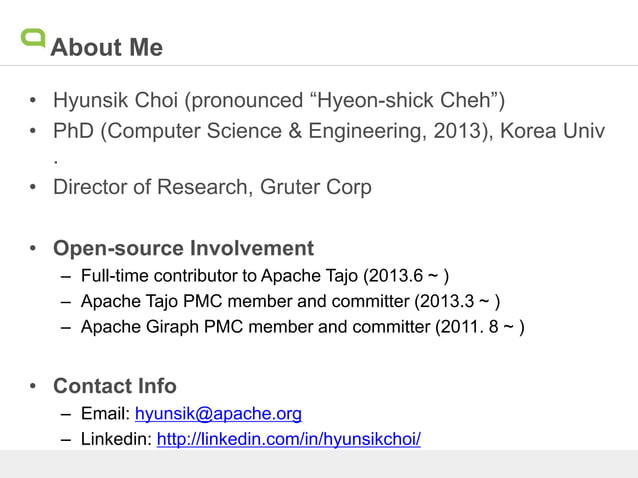638x478 pixels.
Task: Open the hyunsik@apache.org email link
Action: [218, 414]
